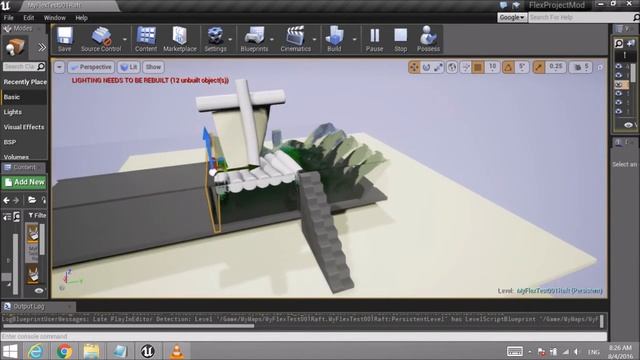Viewport: 640px width, 360px height.
Task: Open Internet Explorer from taskbar
Action: pyautogui.click(x=36, y=351)
